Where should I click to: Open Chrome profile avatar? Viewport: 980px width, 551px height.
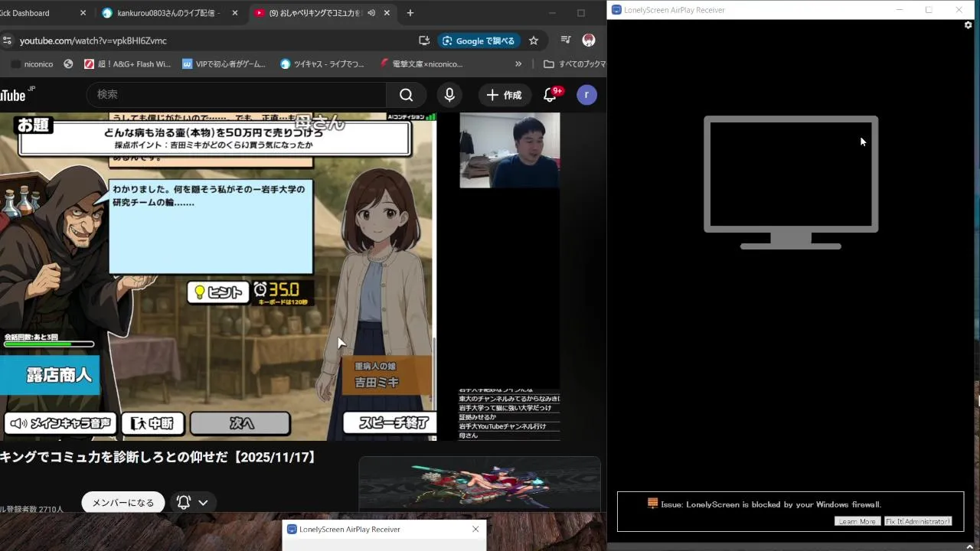(x=589, y=41)
